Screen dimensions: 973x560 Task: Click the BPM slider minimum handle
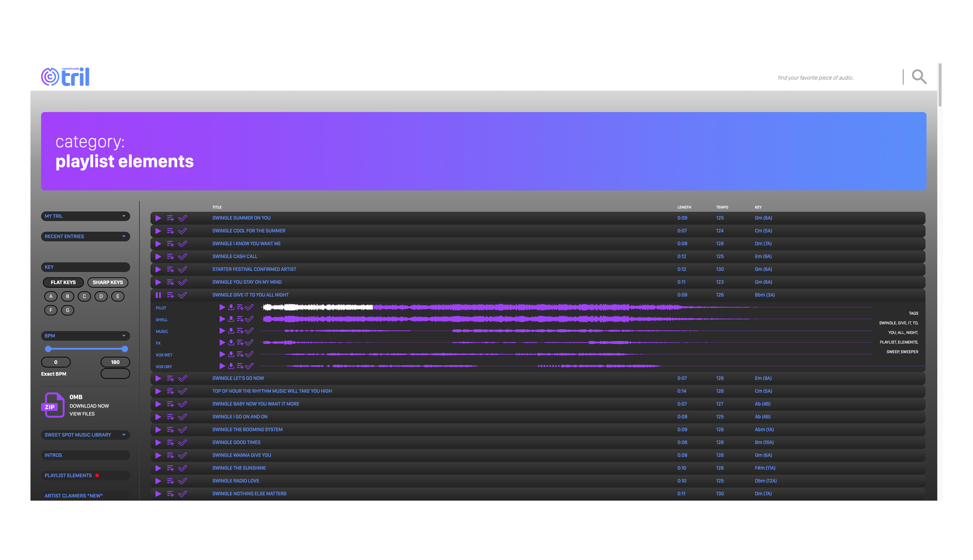(48, 349)
